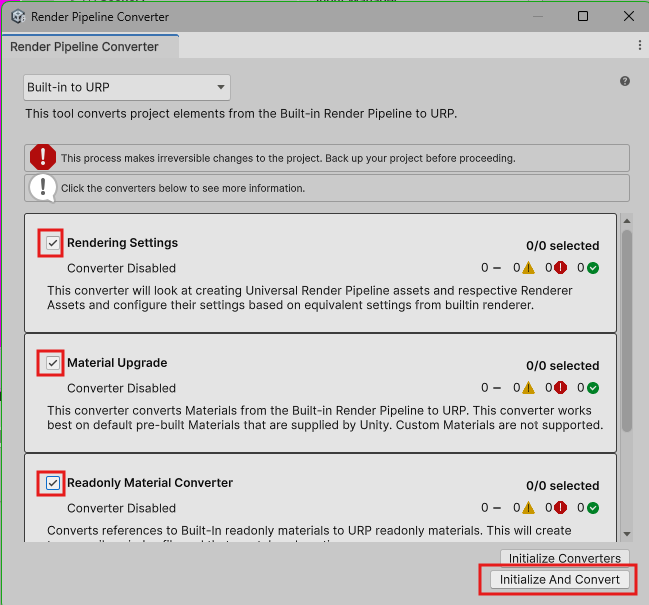Click the converter list scrollbar thumb

(x=627, y=331)
